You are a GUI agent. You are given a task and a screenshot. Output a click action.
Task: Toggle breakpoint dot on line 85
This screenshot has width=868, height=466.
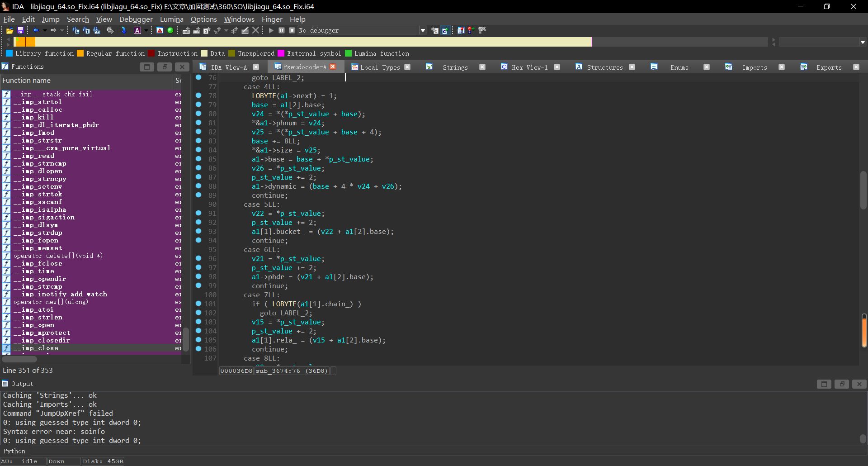[x=198, y=159]
